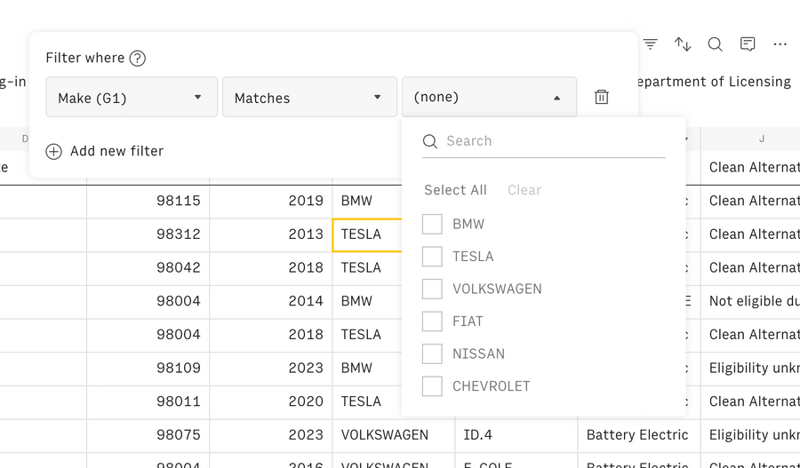Select Not eligible cell in column J
Image resolution: width=800 pixels, height=468 pixels.
pyautogui.click(x=751, y=302)
